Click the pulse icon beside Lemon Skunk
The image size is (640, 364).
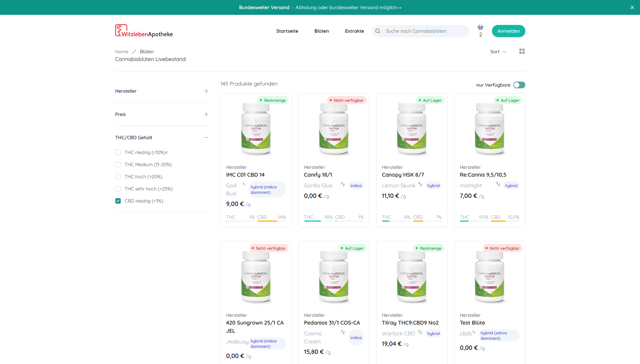point(420,184)
